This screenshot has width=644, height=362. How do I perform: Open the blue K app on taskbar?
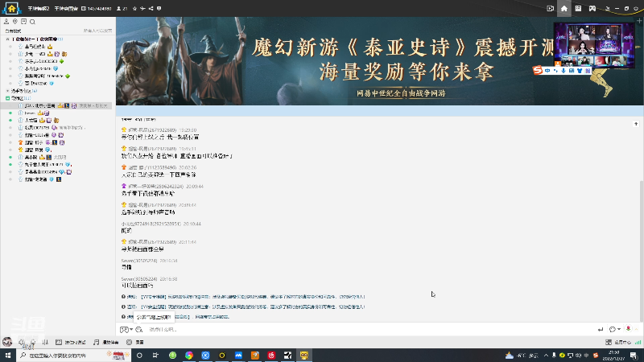pyautogui.click(x=205, y=355)
